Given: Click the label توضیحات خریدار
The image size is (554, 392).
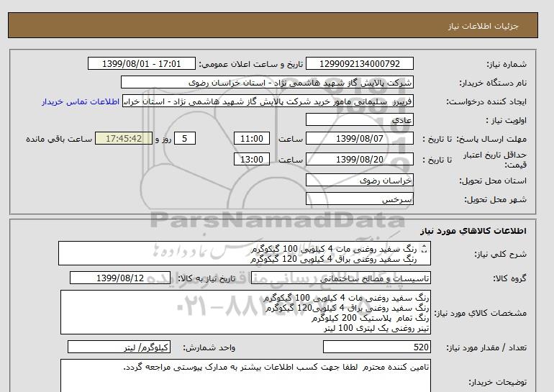Looking at the screenshot, I should pyautogui.click(x=497, y=382).
